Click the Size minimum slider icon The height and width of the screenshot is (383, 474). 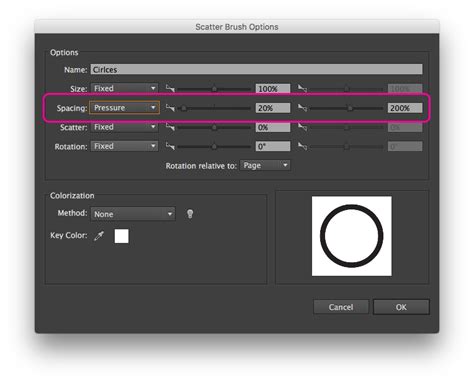pos(170,88)
